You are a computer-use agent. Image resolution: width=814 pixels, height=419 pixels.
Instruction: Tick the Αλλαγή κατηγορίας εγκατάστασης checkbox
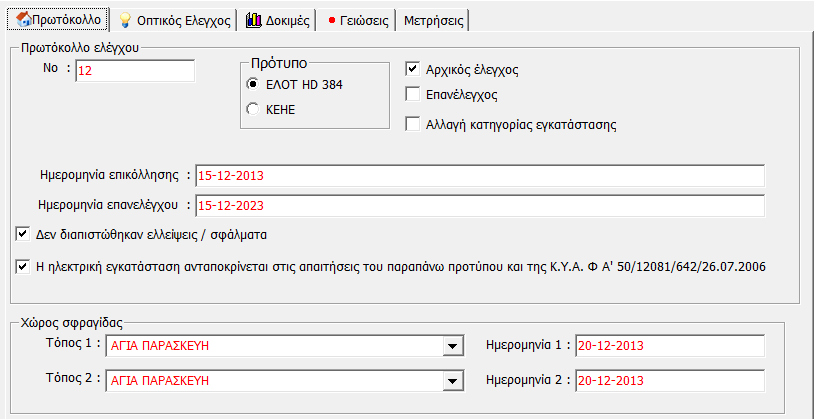(412, 125)
